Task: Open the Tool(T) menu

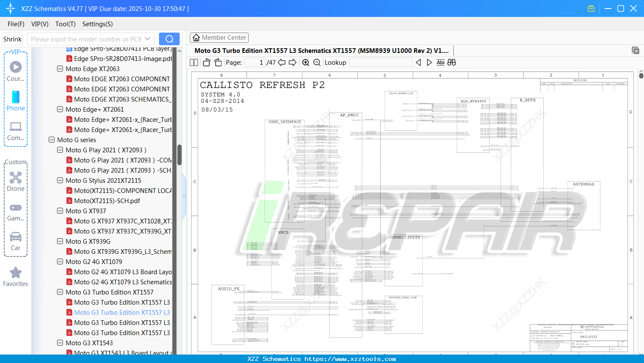Action: [65, 24]
